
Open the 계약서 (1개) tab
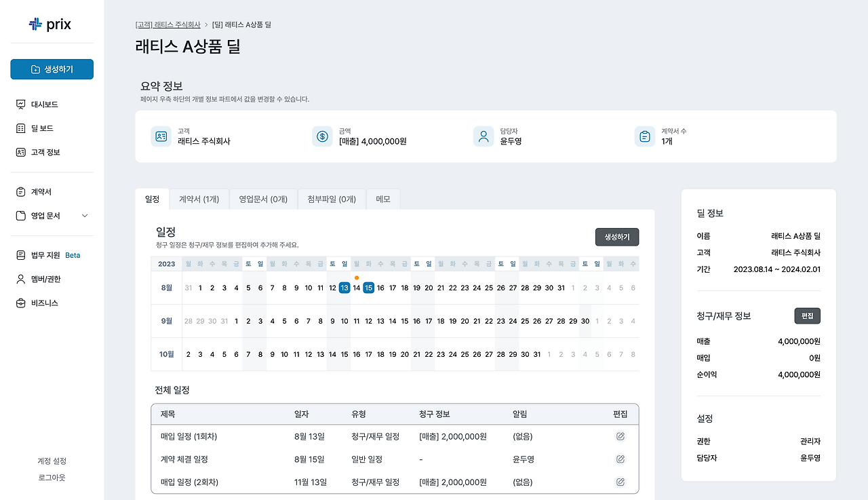click(x=199, y=199)
